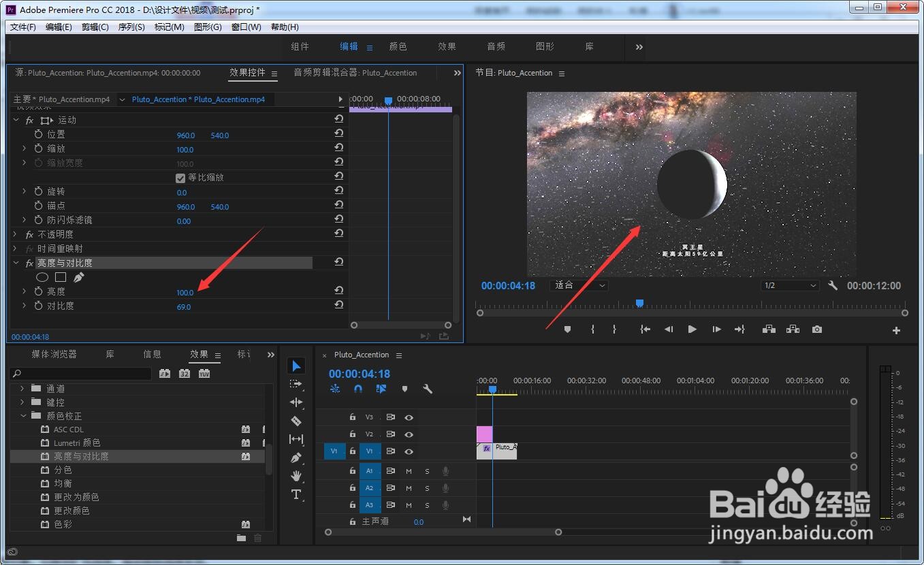Expand the Channel effects folder
This screenshot has width=924, height=565.
click(x=23, y=389)
